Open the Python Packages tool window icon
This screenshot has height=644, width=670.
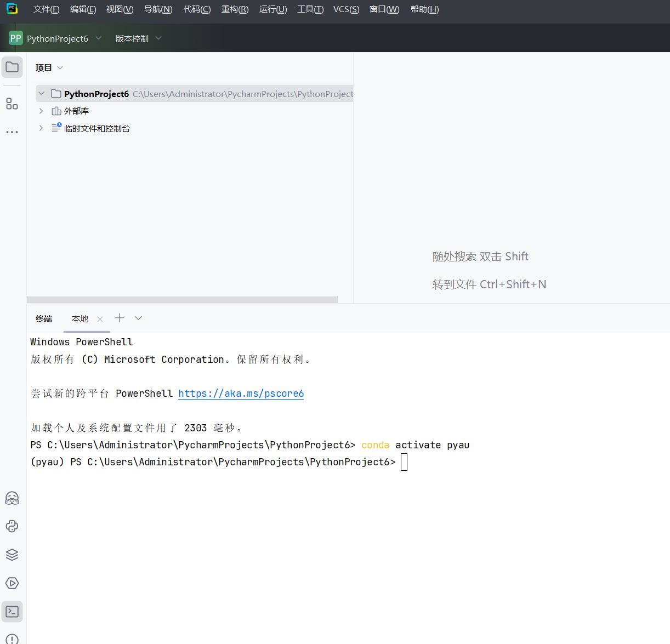[12, 526]
